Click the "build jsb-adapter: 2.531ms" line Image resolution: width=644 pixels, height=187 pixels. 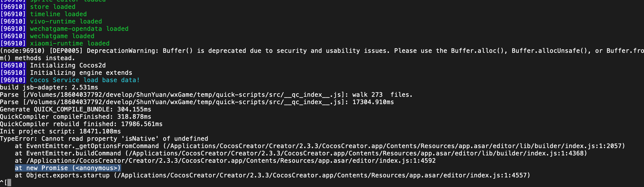coord(49,87)
